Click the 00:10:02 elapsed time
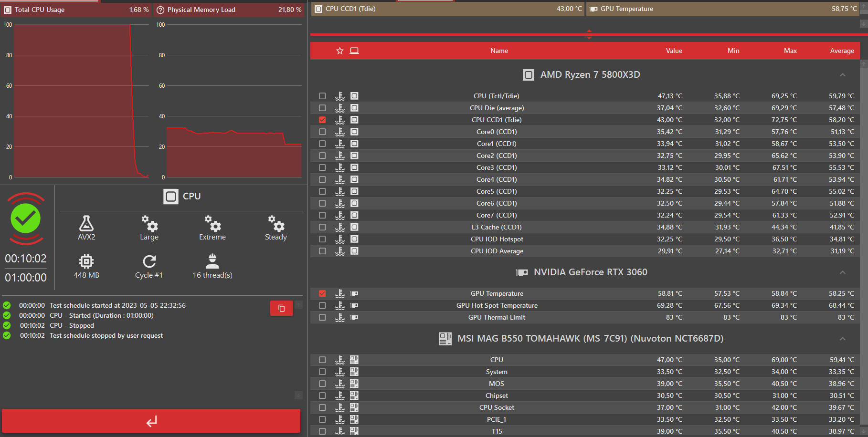Image resolution: width=868 pixels, height=437 pixels. (26, 259)
